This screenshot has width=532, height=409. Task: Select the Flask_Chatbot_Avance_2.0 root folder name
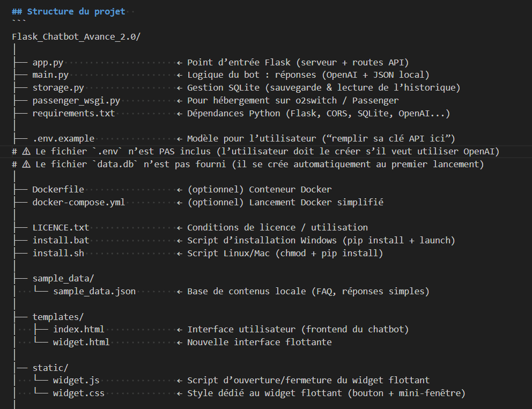pos(76,36)
